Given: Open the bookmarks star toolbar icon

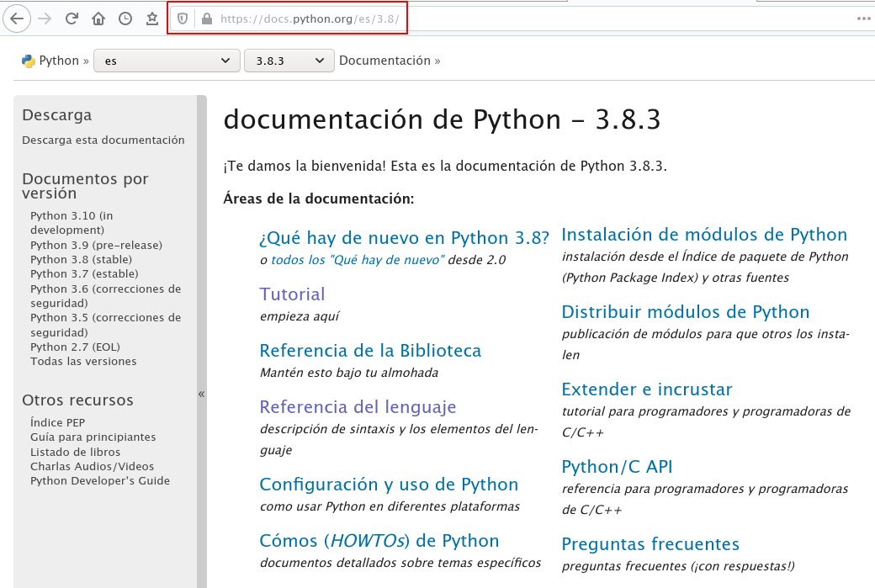Looking at the screenshot, I should 151,19.
